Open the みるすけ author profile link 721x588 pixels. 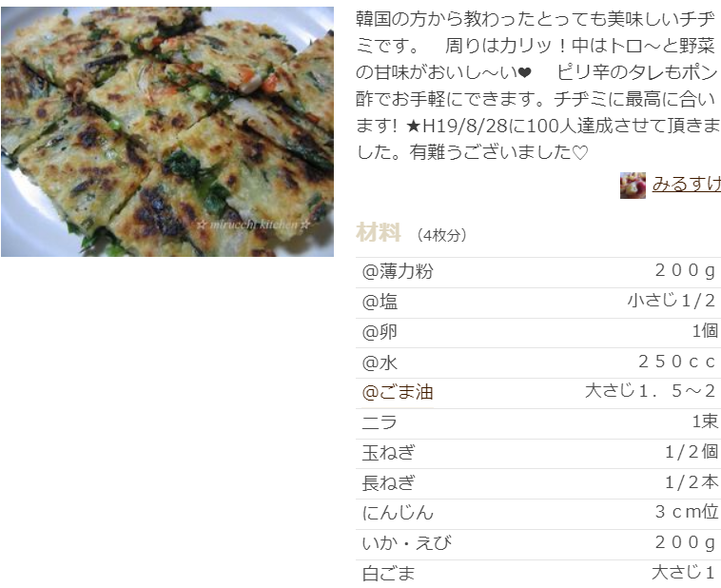coord(686,184)
